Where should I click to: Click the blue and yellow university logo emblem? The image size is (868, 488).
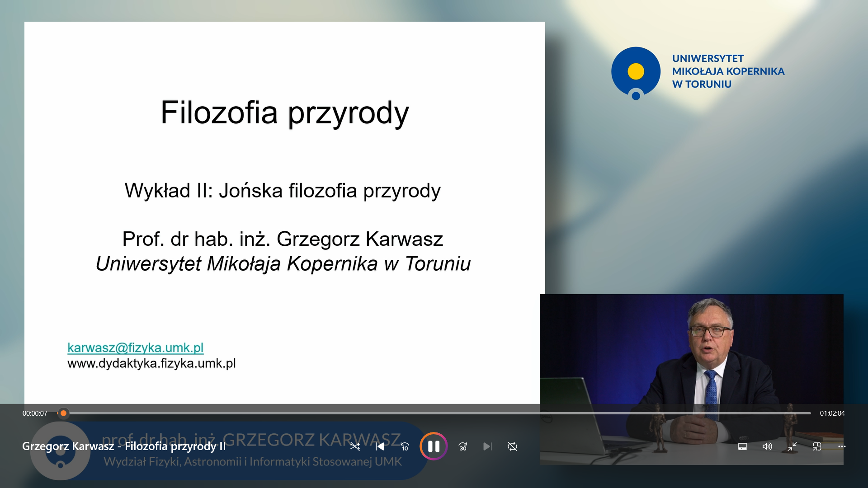pos(636,73)
